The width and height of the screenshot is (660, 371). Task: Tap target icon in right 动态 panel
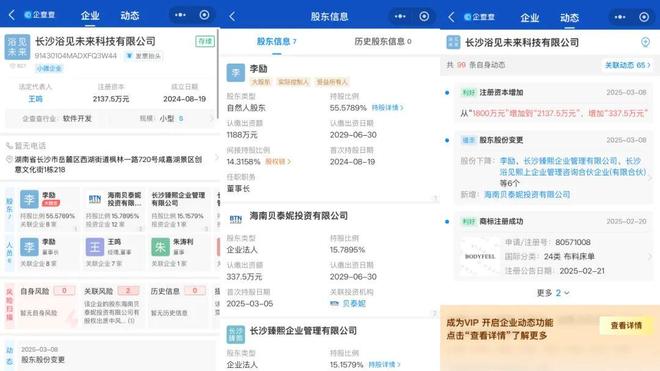tap(644, 17)
